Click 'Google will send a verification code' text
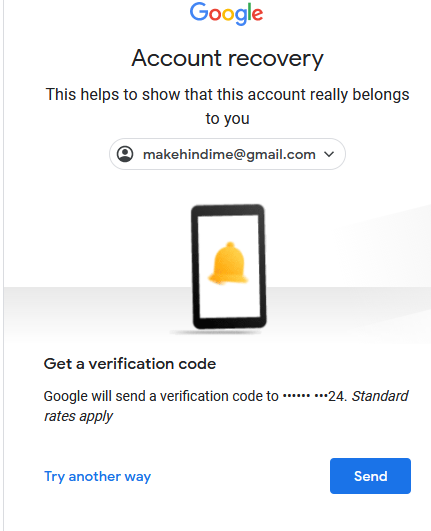The image size is (431, 531). coord(161,396)
